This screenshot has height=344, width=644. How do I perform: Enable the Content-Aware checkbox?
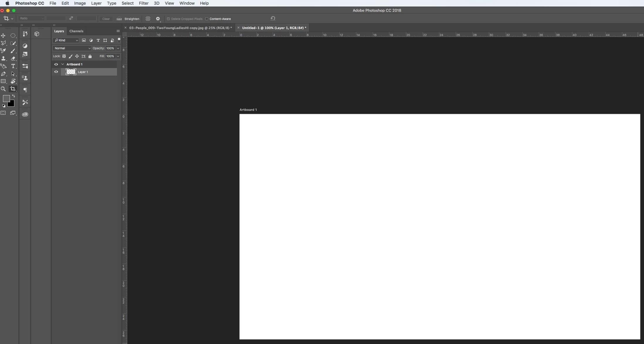point(207,19)
